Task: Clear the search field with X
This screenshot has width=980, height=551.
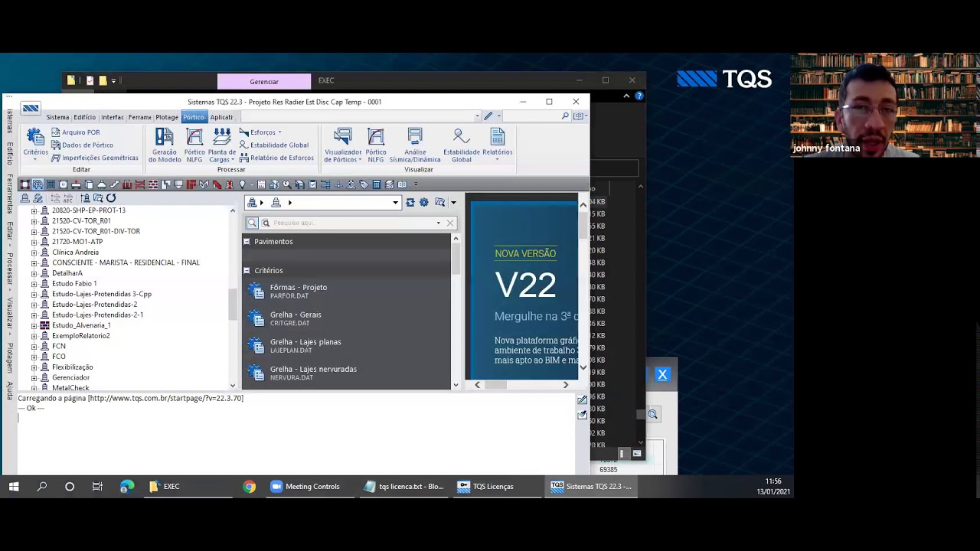Action: click(x=450, y=223)
